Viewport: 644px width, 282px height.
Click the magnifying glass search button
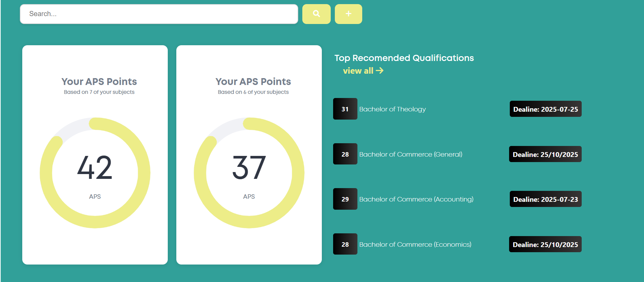tap(316, 14)
